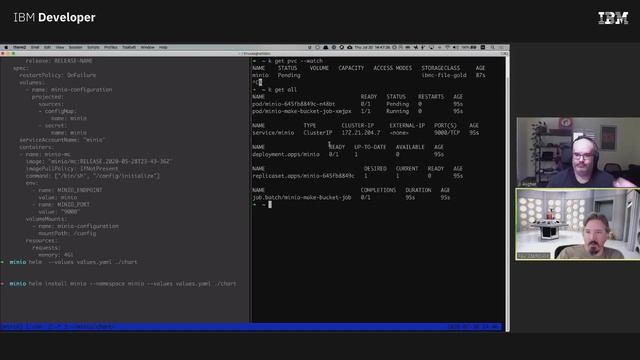This screenshot has height=360, width=640.
Task: Click the 'UP-TO-DATE' column header
Action: [370, 147]
